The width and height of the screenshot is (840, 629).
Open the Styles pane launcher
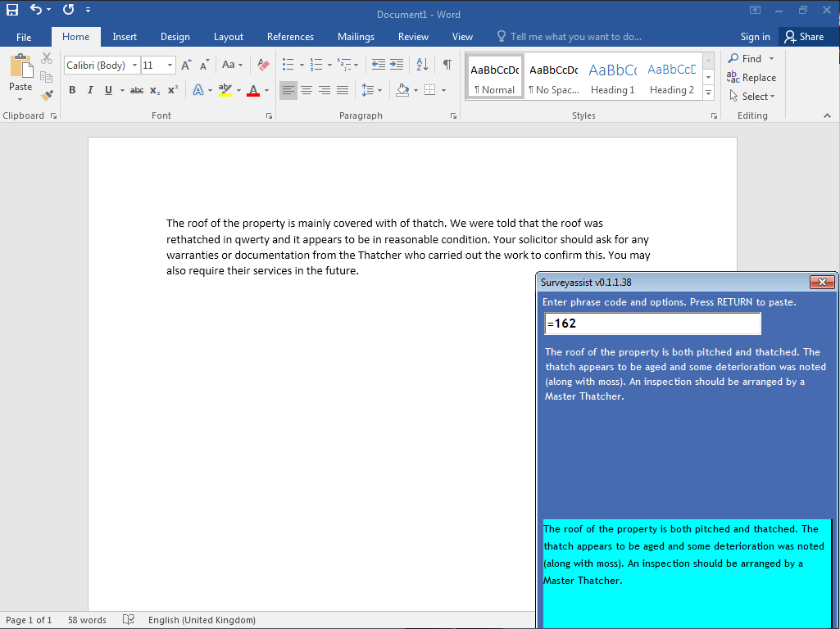(714, 115)
